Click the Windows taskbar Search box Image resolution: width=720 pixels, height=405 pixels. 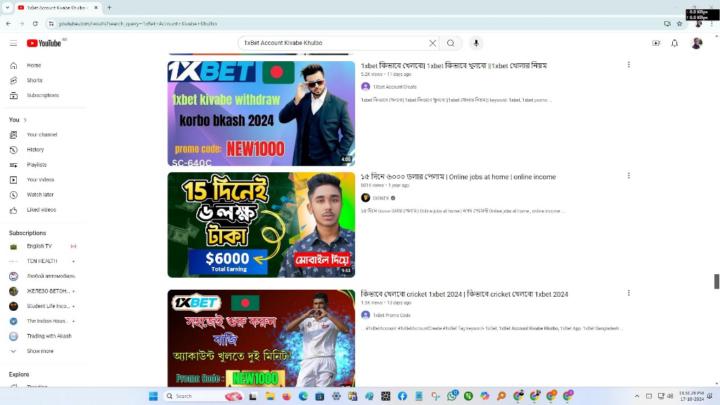pyautogui.click(x=204, y=396)
